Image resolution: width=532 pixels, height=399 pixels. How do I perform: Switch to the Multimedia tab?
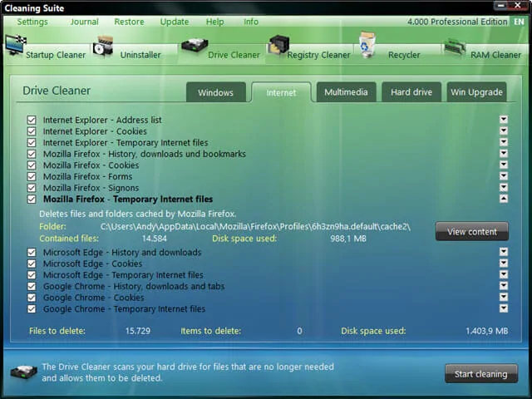pyautogui.click(x=346, y=92)
